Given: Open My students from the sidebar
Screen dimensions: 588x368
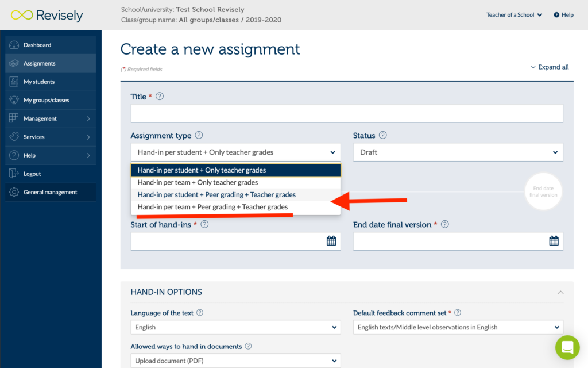Looking at the screenshot, I should tap(40, 82).
